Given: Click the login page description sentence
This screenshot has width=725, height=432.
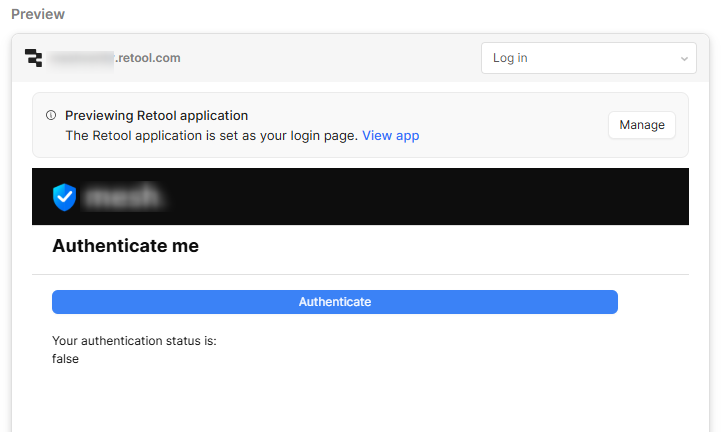Looking at the screenshot, I should pos(211,136).
